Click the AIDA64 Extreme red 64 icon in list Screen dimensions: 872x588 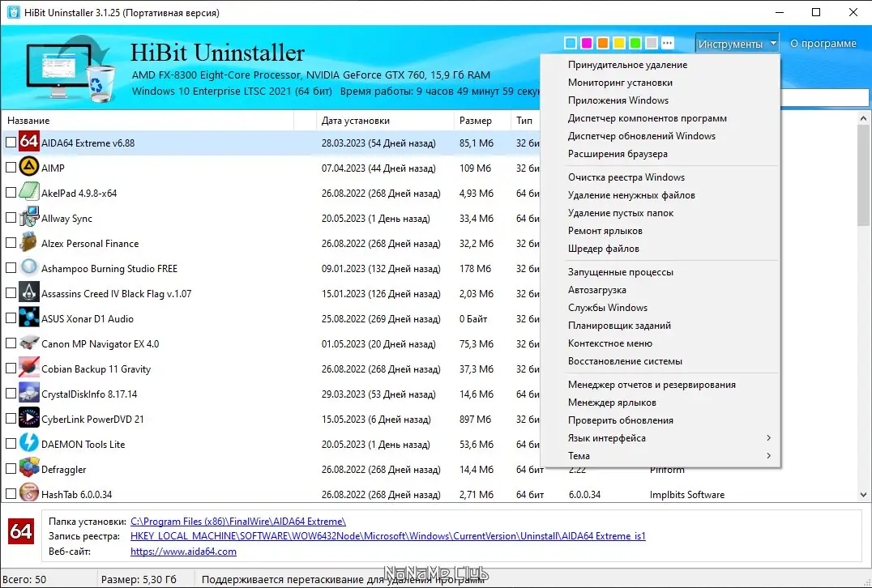coord(29,142)
